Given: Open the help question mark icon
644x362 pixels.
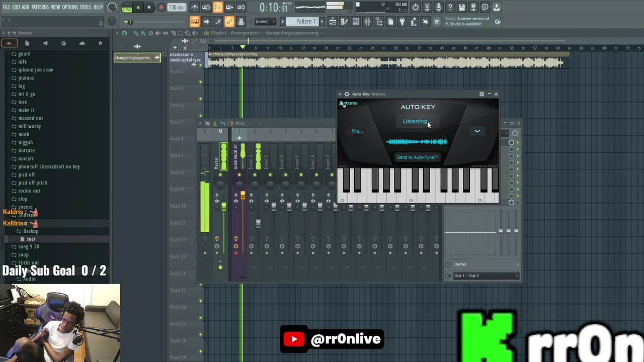Looking at the screenshot, I should [450, 7].
